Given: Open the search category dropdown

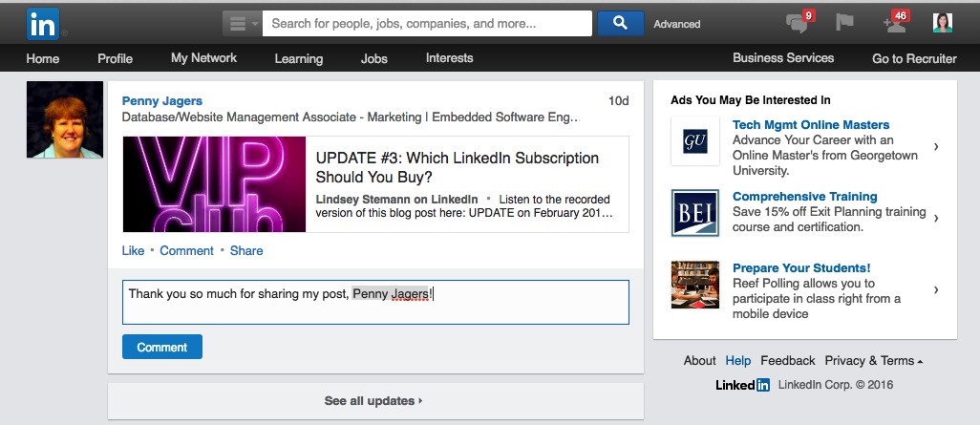Looking at the screenshot, I should (x=242, y=24).
